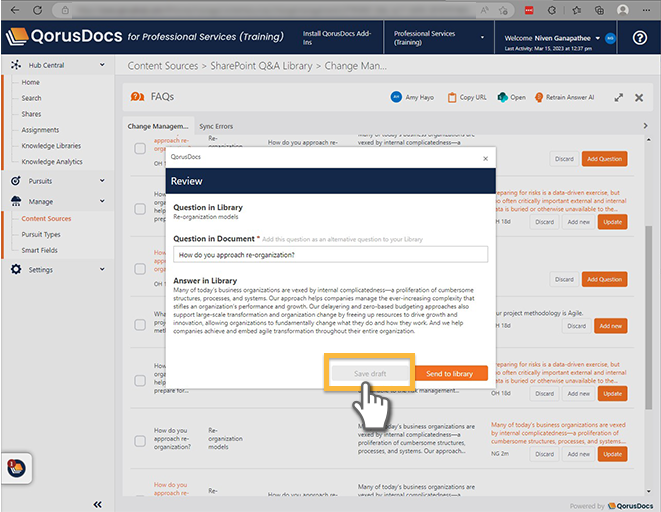Viewport: 661px width, 512px height.
Task: Tick the checkbox in the first FAQ row
Action: (140, 148)
